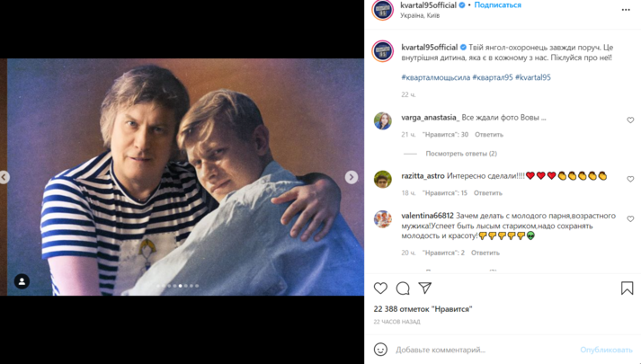The width and height of the screenshot is (641, 364).
Task: Open kvartal95official profile avatar in header
Action: pos(383,10)
